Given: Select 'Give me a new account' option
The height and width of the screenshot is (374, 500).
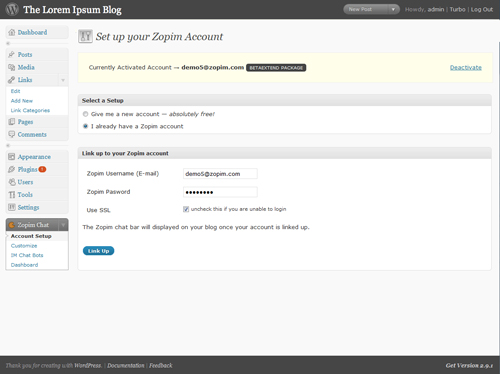Looking at the screenshot, I should [85, 114].
